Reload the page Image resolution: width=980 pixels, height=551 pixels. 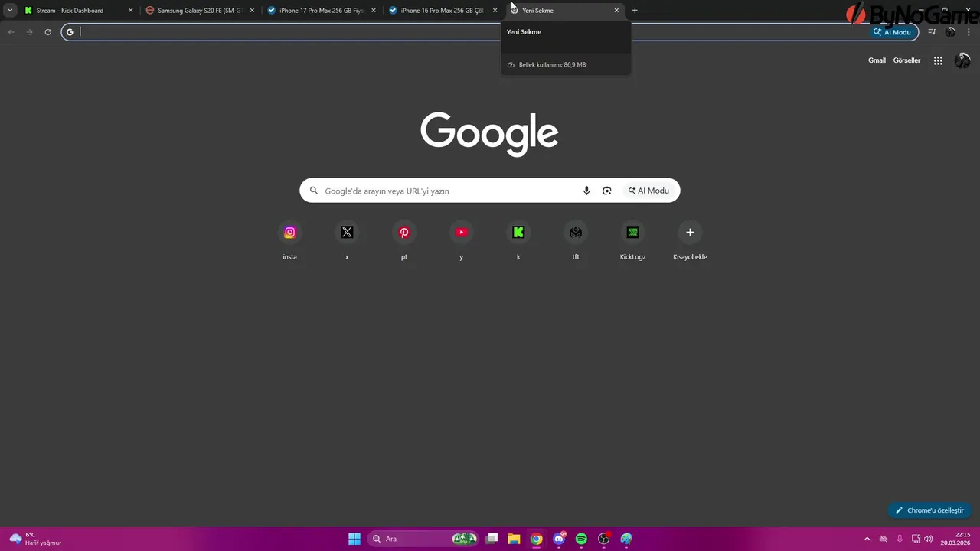47,32
